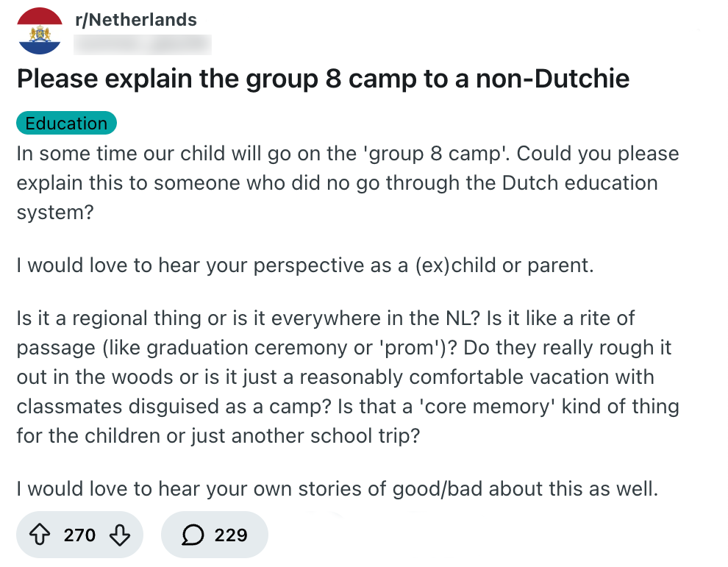
Task: Filter posts by the Education flair
Action: [66, 123]
